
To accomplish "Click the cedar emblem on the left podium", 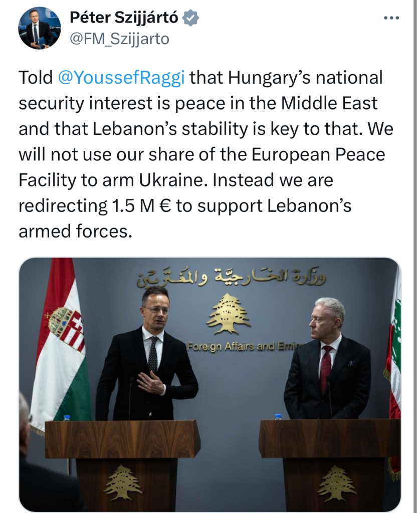I will coord(123,481).
